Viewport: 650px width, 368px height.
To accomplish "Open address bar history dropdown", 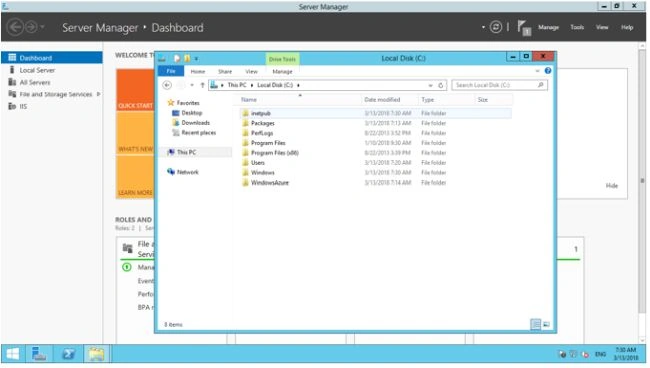I will [x=430, y=85].
